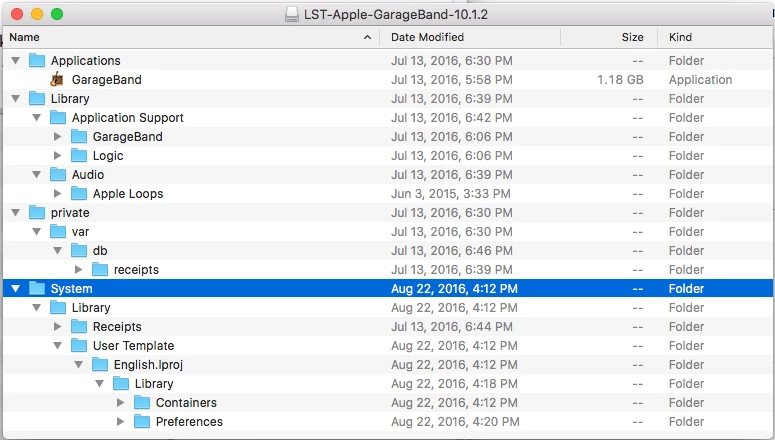
Task: Collapse the English.lproj folder
Action: pyautogui.click(x=79, y=364)
